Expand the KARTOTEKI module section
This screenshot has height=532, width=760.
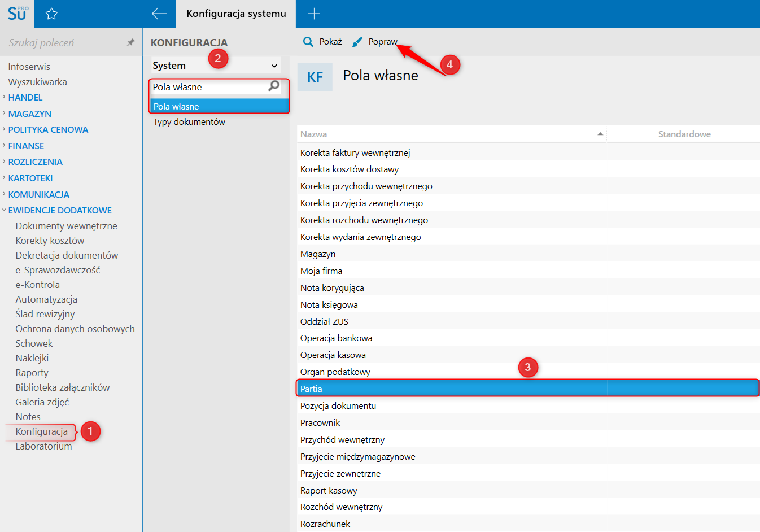click(30, 178)
